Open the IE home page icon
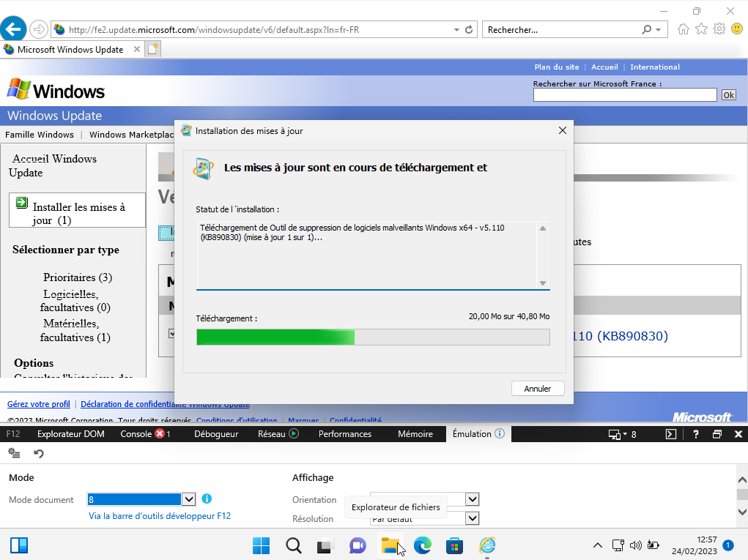Image resolution: width=748 pixels, height=560 pixels. (x=683, y=29)
